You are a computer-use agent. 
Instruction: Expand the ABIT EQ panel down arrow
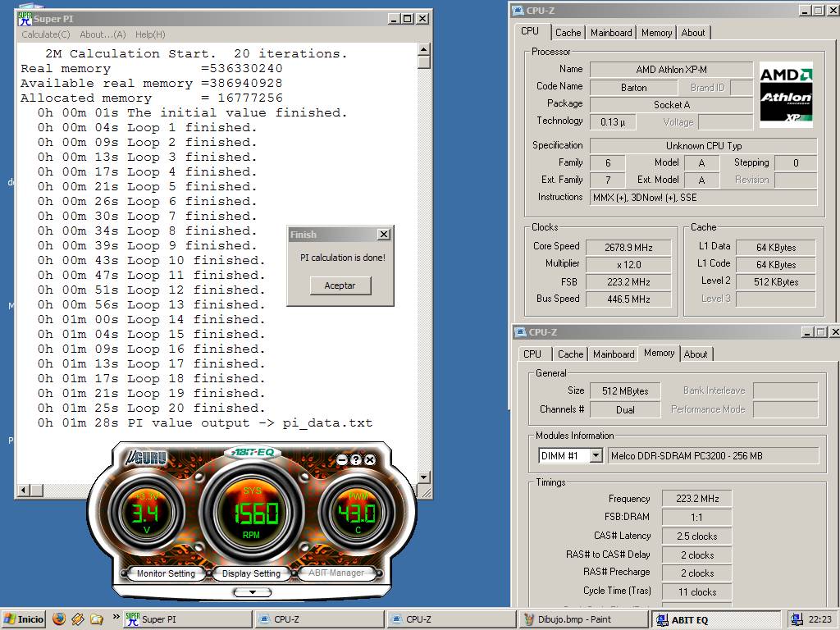tap(253, 592)
